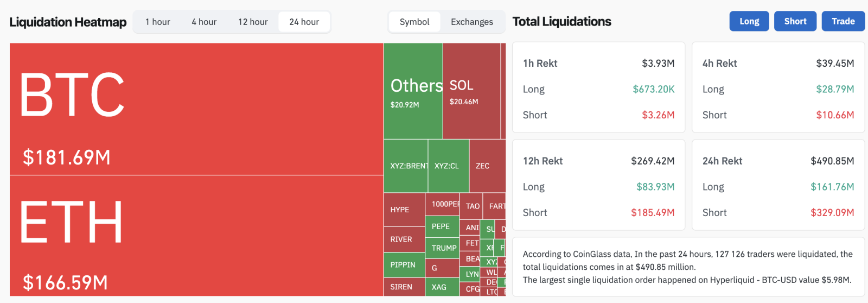Switch to the 4 hour timeframe
The height and width of the screenshot is (303, 868).
(204, 22)
